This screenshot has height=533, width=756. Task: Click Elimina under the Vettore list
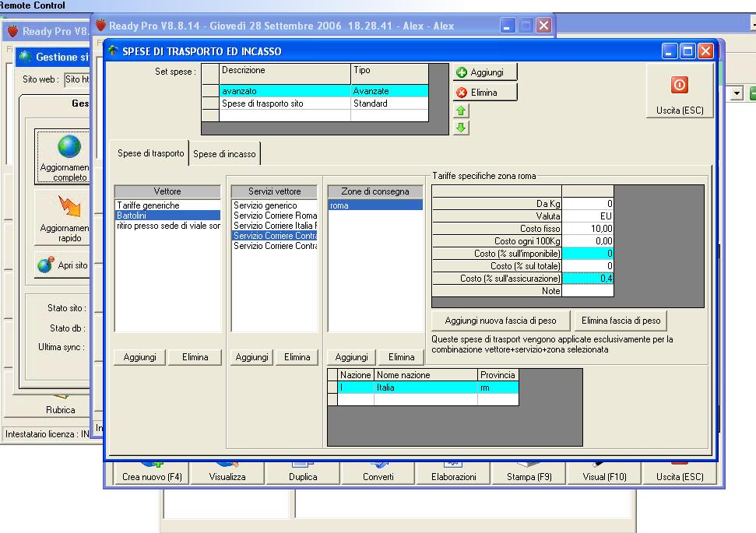pos(195,357)
